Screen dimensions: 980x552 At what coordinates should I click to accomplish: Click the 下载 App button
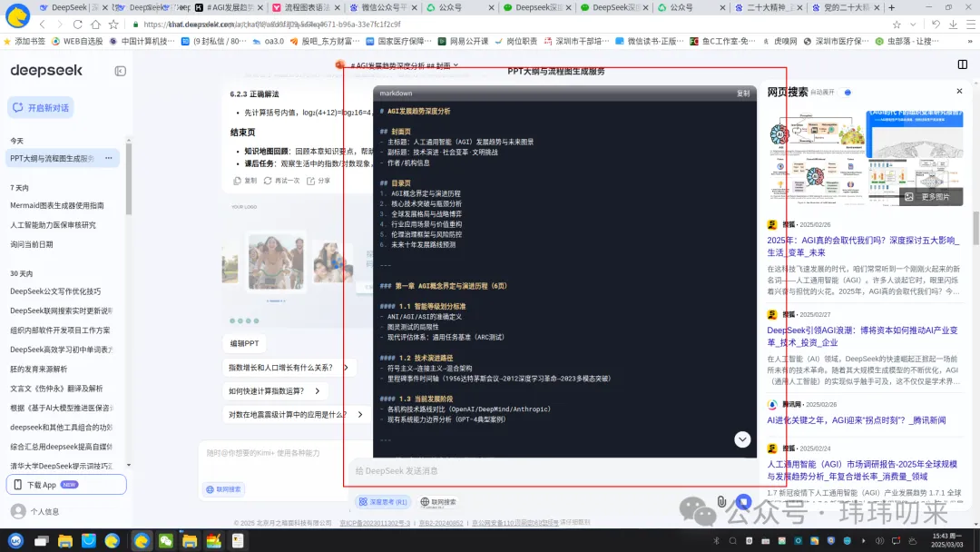[66, 485]
